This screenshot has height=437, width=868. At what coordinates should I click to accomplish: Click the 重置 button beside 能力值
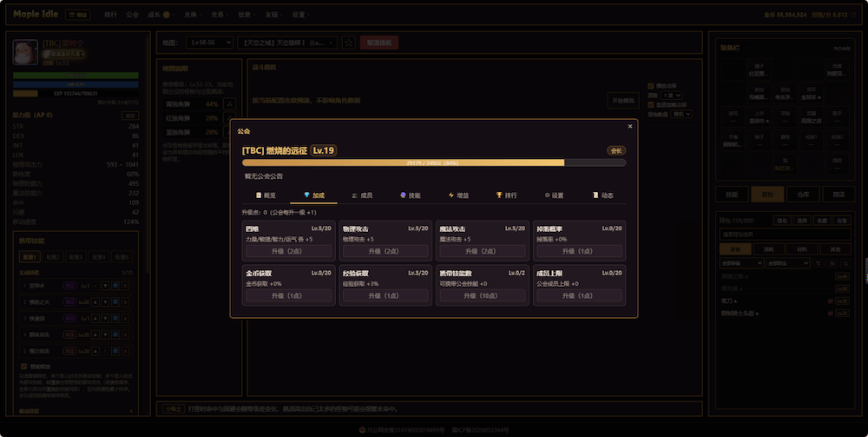pos(130,116)
